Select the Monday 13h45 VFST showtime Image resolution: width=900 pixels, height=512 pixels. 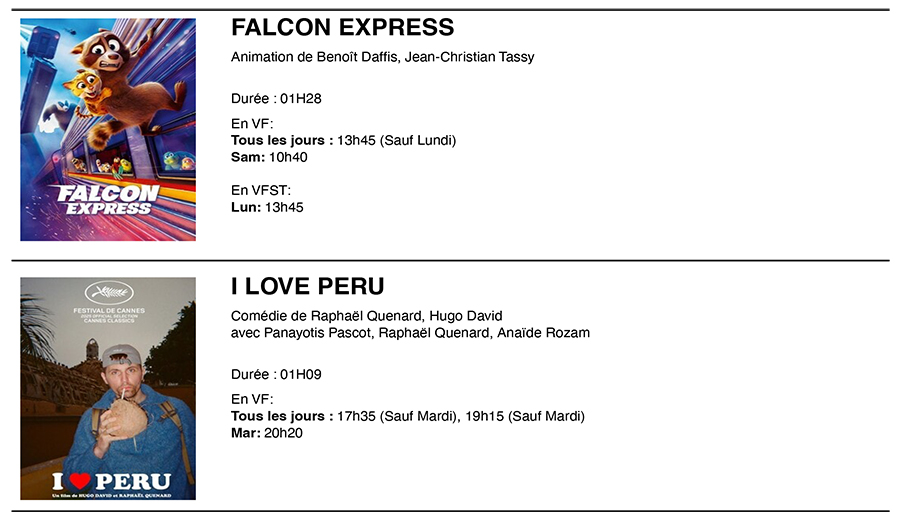284,207
